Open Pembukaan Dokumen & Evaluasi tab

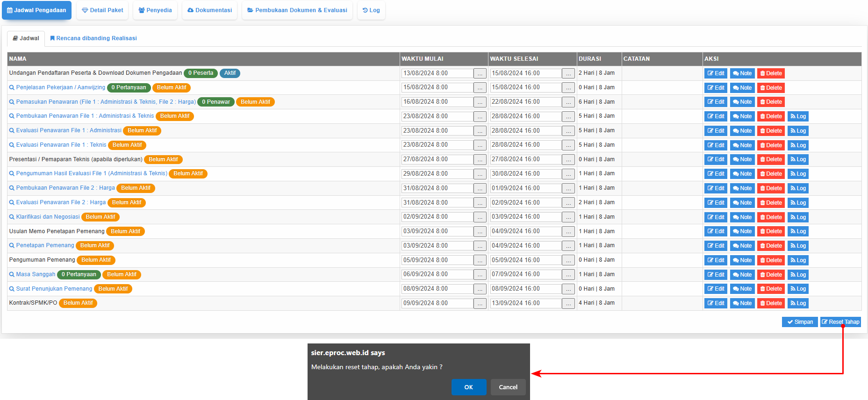pyautogui.click(x=297, y=10)
